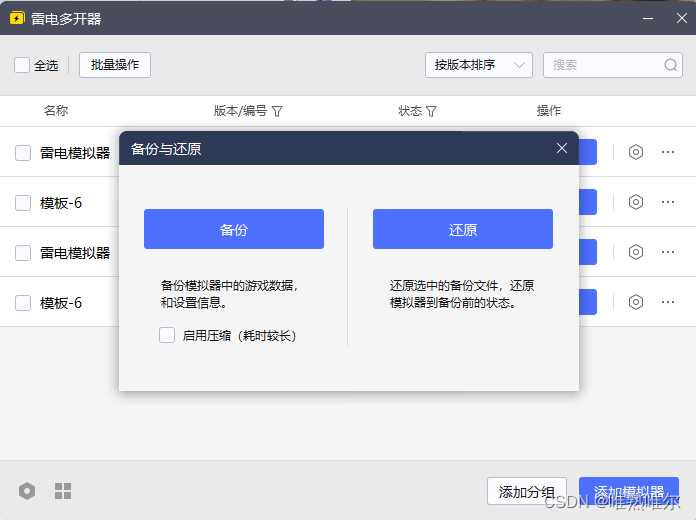
Task: Open the more-options dots on upper 模板-6 row
Action: coord(668,202)
